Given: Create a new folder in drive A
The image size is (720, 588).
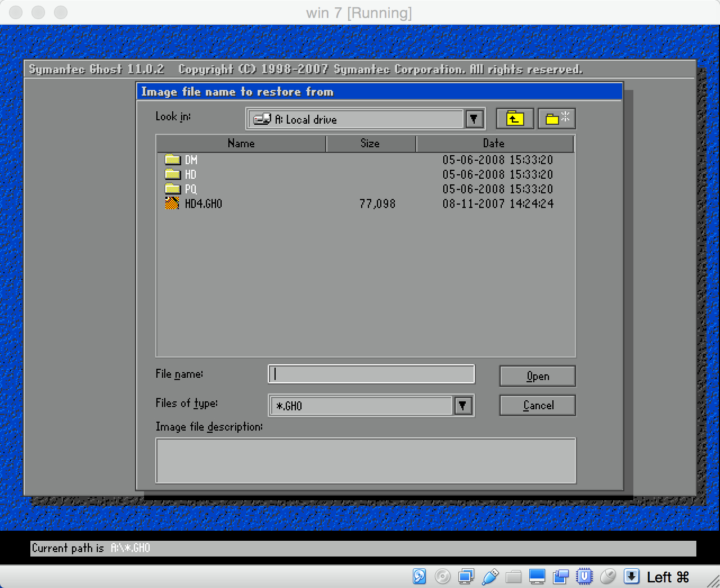Looking at the screenshot, I should 557,119.
